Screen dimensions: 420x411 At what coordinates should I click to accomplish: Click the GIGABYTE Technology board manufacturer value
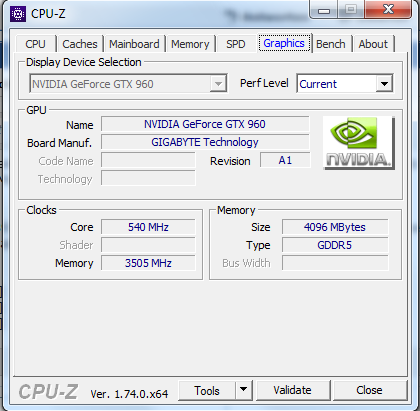tap(205, 142)
